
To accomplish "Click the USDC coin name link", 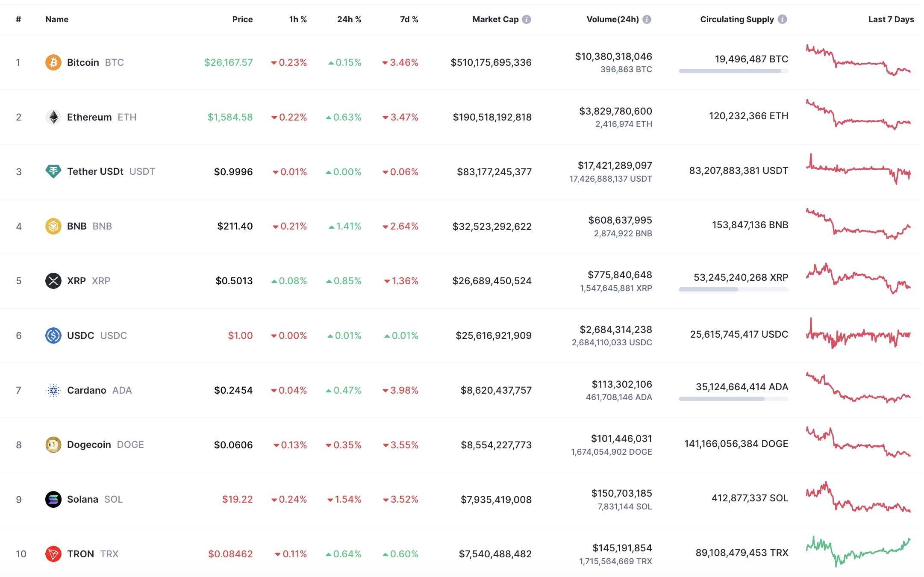I will click(x=80, y=336).
